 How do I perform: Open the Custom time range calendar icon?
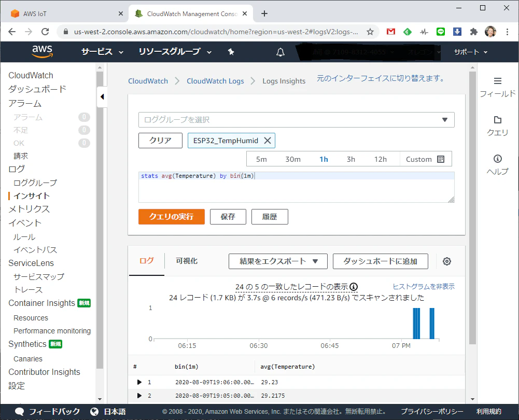[441, 159]
